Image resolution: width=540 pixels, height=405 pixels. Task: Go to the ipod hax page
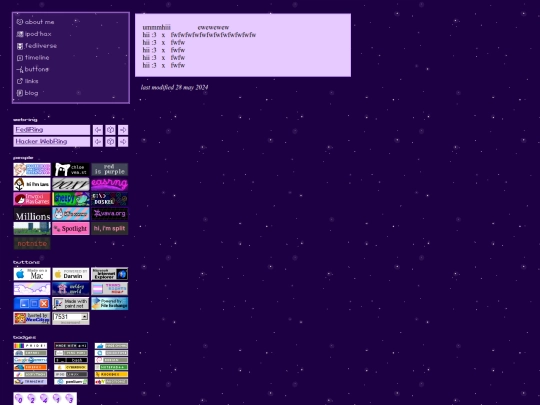(34, 34)
